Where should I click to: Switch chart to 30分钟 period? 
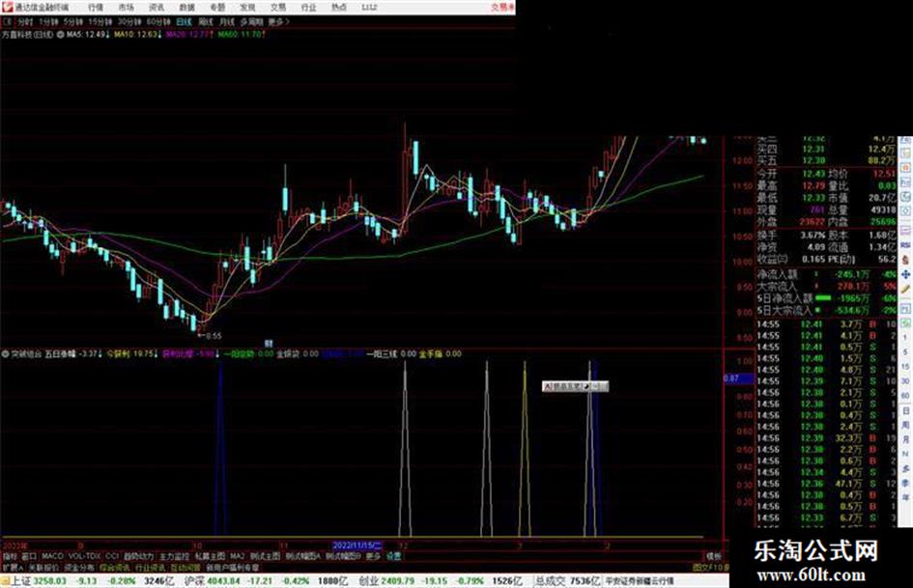(129, 22)
